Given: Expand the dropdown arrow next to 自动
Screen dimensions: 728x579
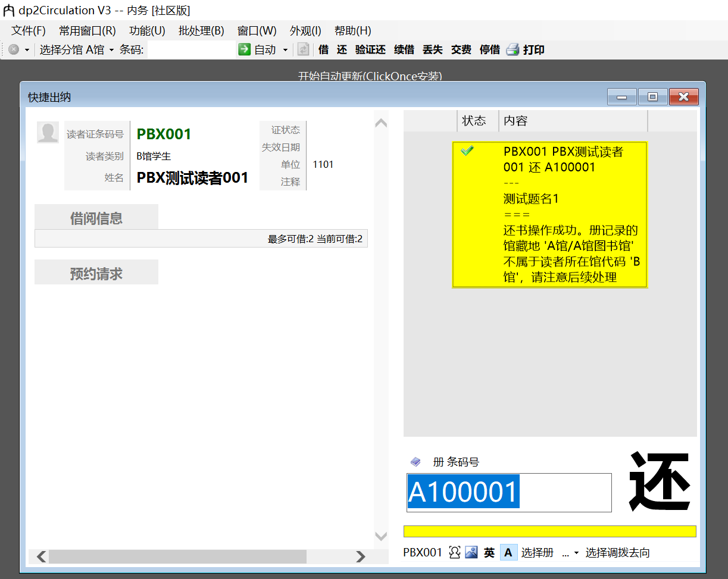Looking at the screenshot, I should 285,50.
